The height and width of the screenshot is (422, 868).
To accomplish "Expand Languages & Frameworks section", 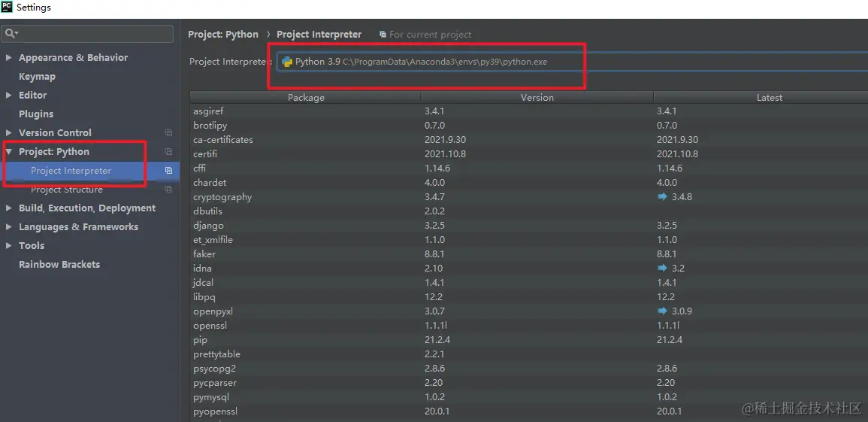I will click(x=8, y=227).
